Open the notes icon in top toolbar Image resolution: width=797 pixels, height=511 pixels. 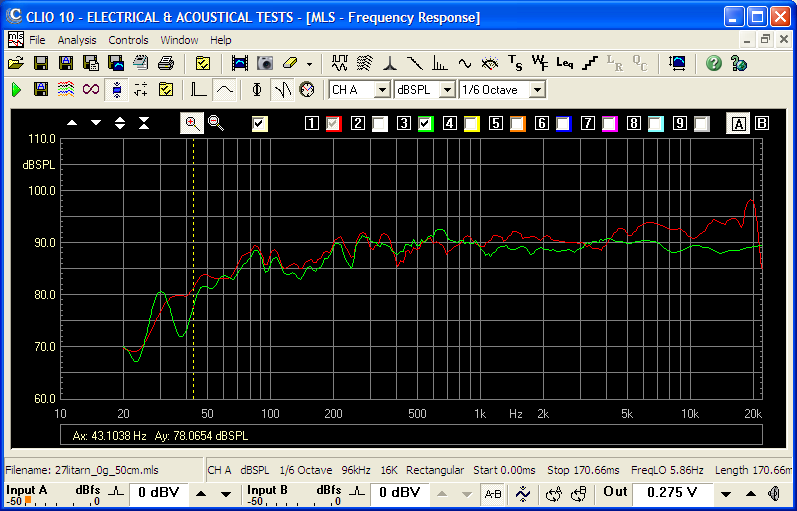pos(141,64)
